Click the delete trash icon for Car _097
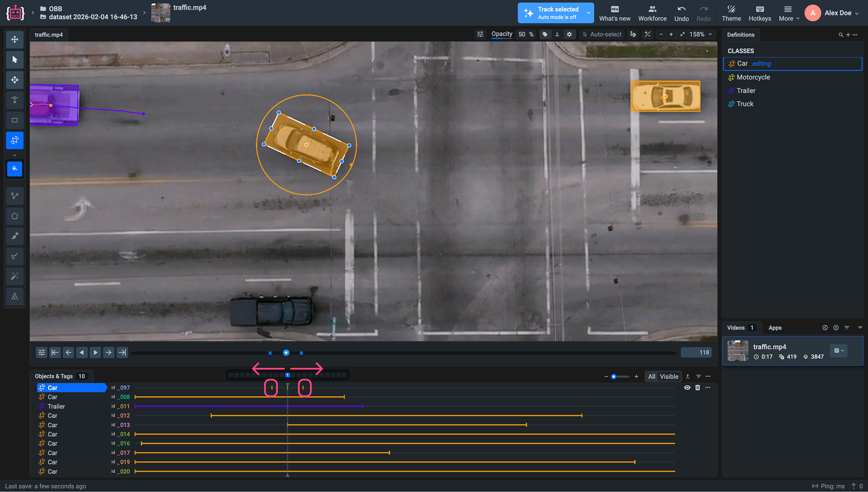Viewport: 868px width, 492px height. pos(697,388)
